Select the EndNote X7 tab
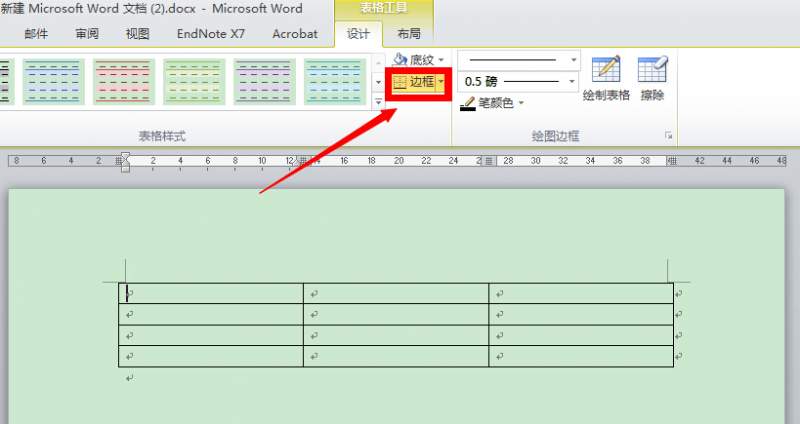The image size is (800, 424). 211,34
